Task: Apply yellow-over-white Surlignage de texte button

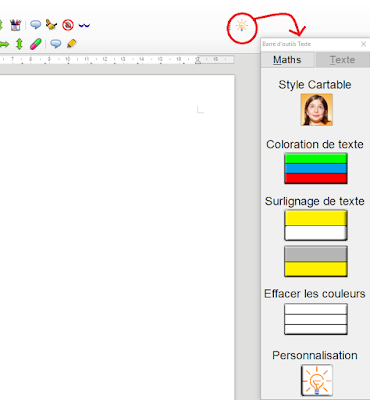Action: (x=316, y=225)
